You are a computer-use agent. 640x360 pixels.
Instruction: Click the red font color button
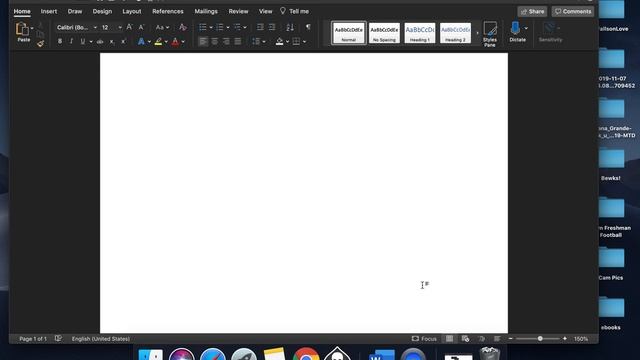175,42
